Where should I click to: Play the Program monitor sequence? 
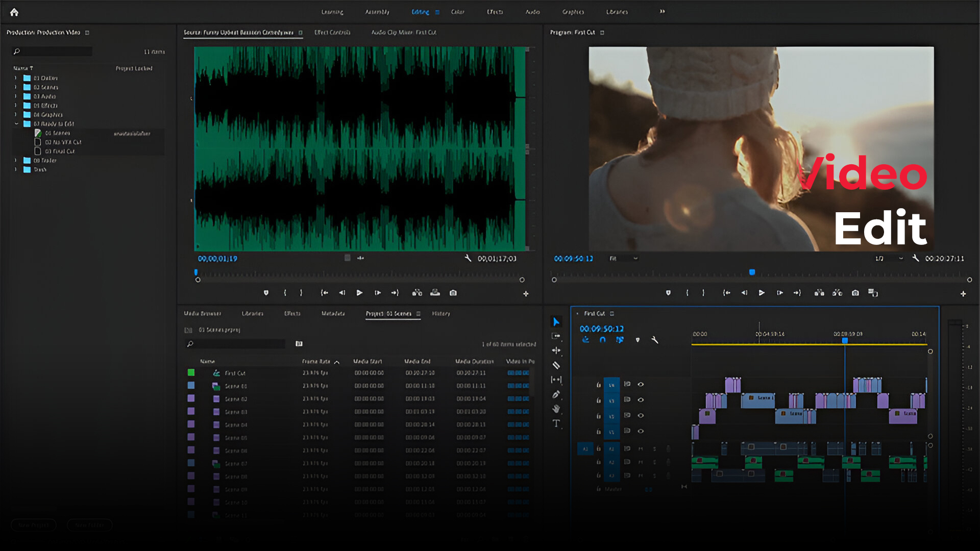coord(762,293)
